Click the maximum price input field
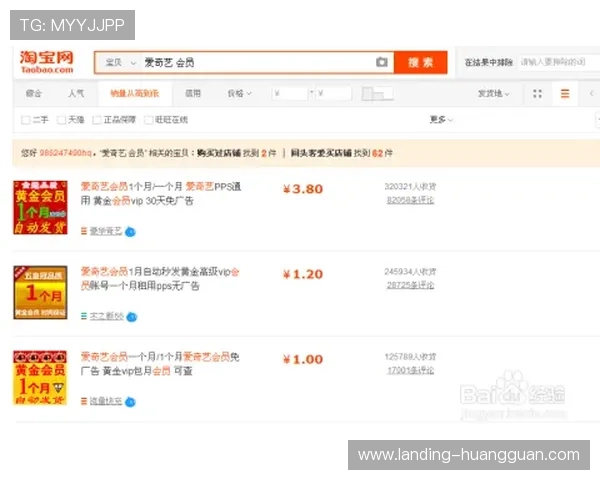 click(x=334, y=93)
